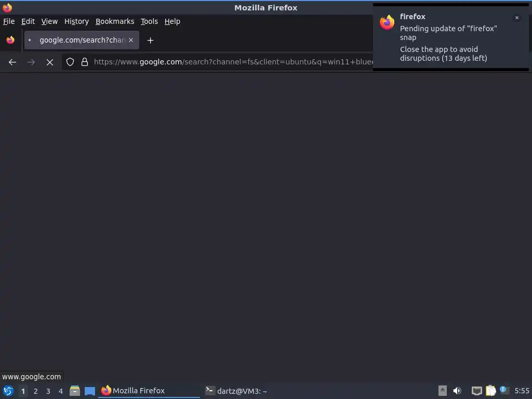The width and height of the screenshot is (532, 399).
Task: Open Firefox View pinned icon
Action: (10, 40)
